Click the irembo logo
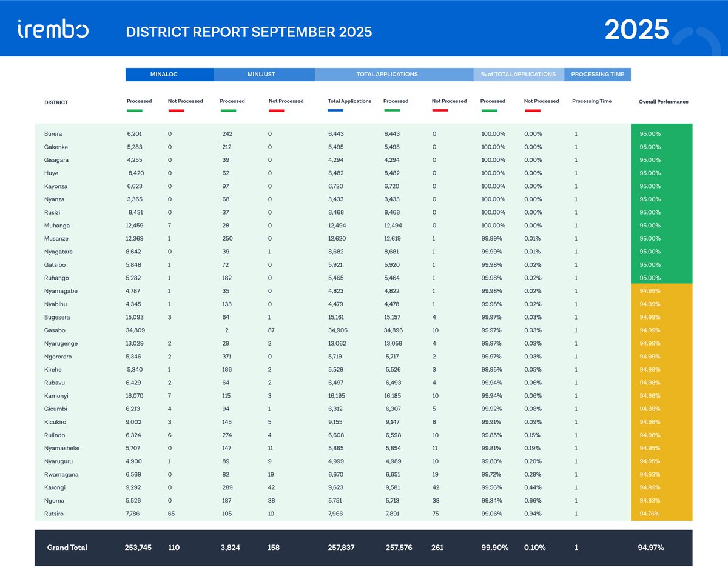Screen dimensions: 728x576 click(x=52, y=28)
